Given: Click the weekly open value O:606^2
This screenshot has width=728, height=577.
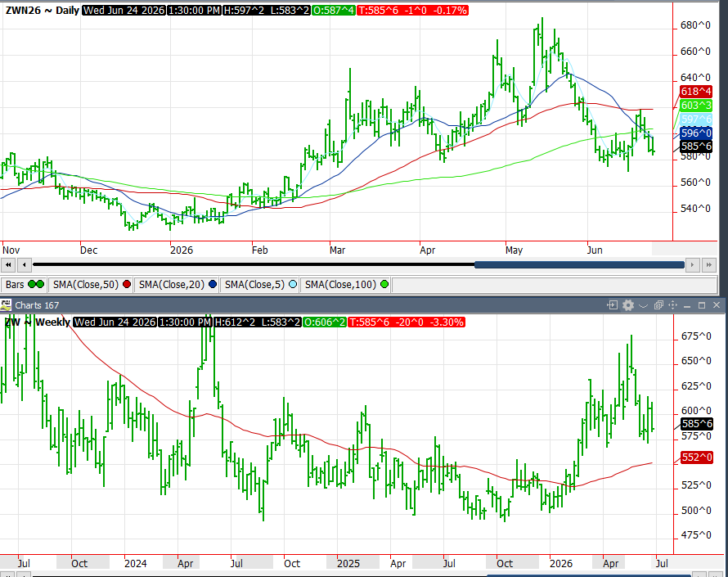Looking at the screenshot, I should (x=325, y=322).
